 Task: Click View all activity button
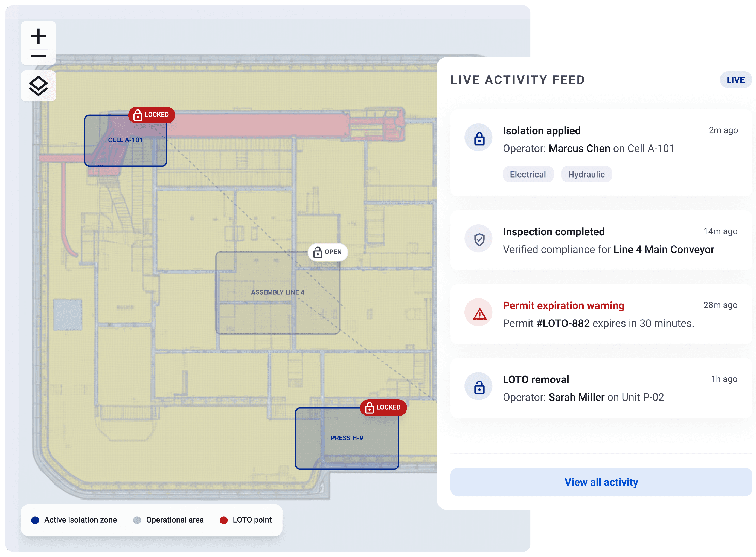click(601, 482)
